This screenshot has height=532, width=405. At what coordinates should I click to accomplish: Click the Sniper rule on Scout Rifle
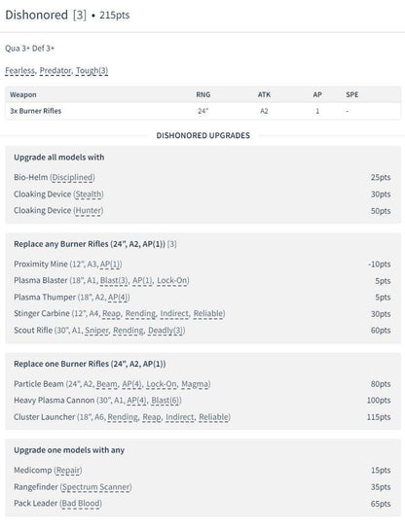pyautogui.click(x=96, y=330)
